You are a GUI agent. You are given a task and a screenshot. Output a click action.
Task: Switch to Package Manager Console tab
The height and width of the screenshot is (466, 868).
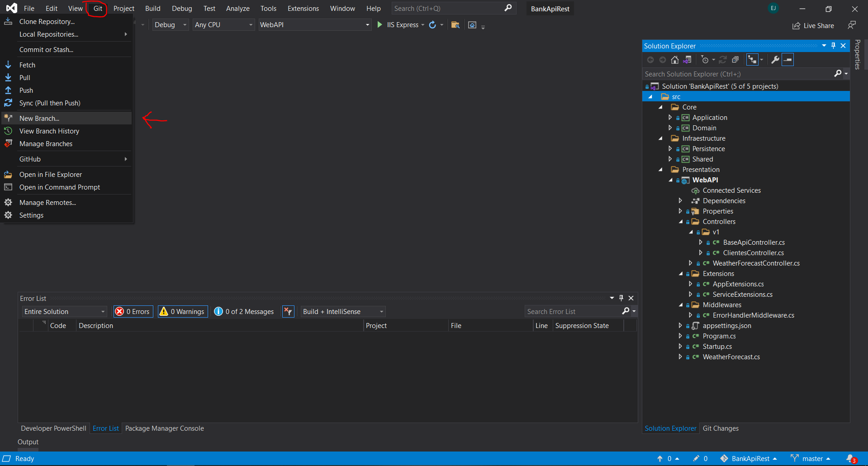tap(165, 428)
